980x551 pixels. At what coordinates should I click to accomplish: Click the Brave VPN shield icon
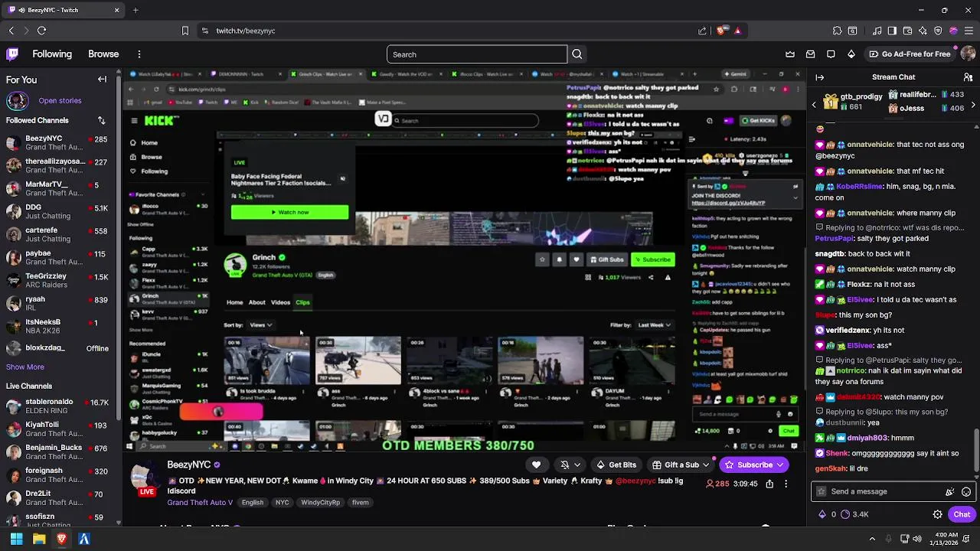tap(938, 31)
